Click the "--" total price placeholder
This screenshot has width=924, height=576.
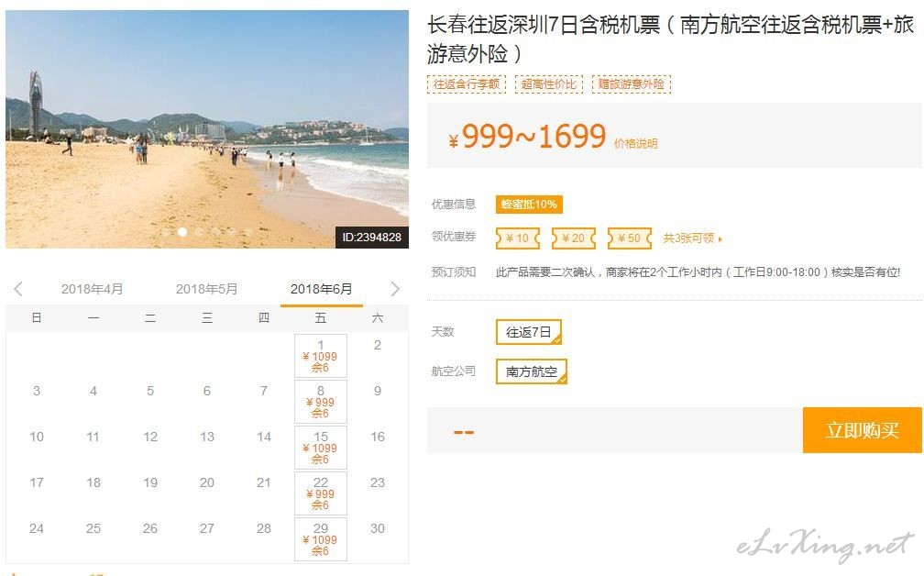pos(464,432)
